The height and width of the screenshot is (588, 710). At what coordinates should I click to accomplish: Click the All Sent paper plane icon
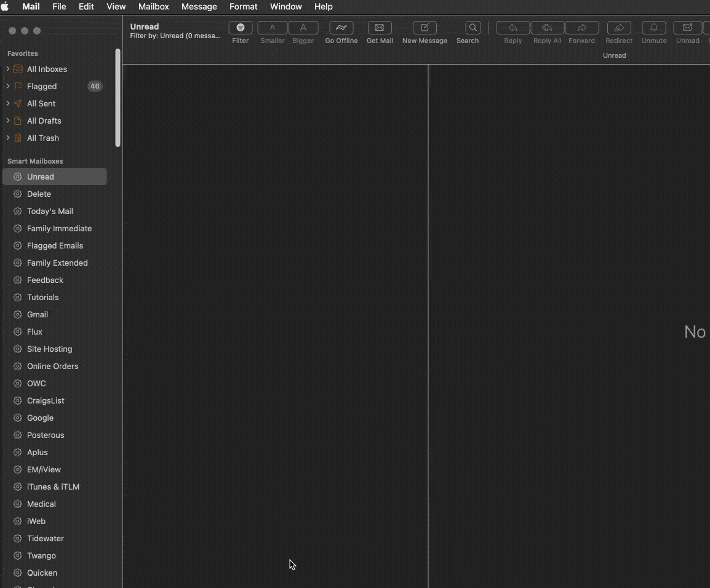pos(18,103)
